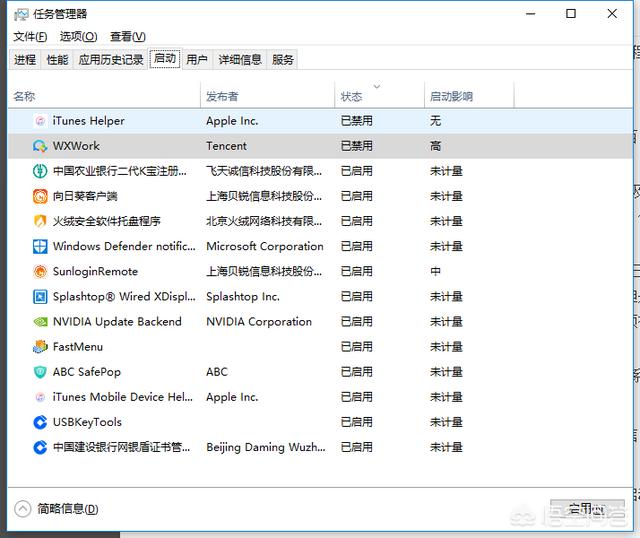640x538 pixels.
Task: Click the USBKeyTools icon
Action: pyautogui.click(x=40, y=422)
